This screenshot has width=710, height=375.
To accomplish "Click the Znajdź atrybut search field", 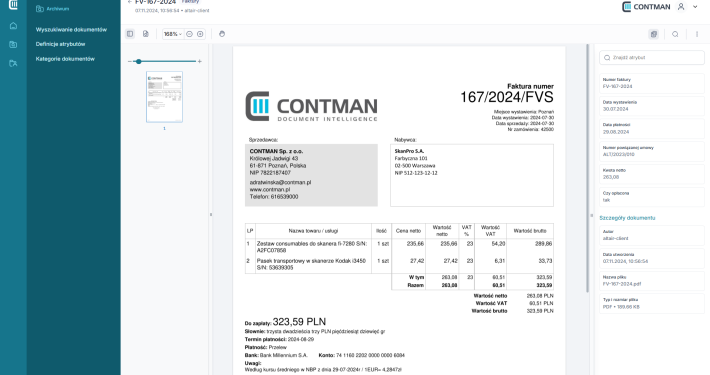I will pos(652,58).
